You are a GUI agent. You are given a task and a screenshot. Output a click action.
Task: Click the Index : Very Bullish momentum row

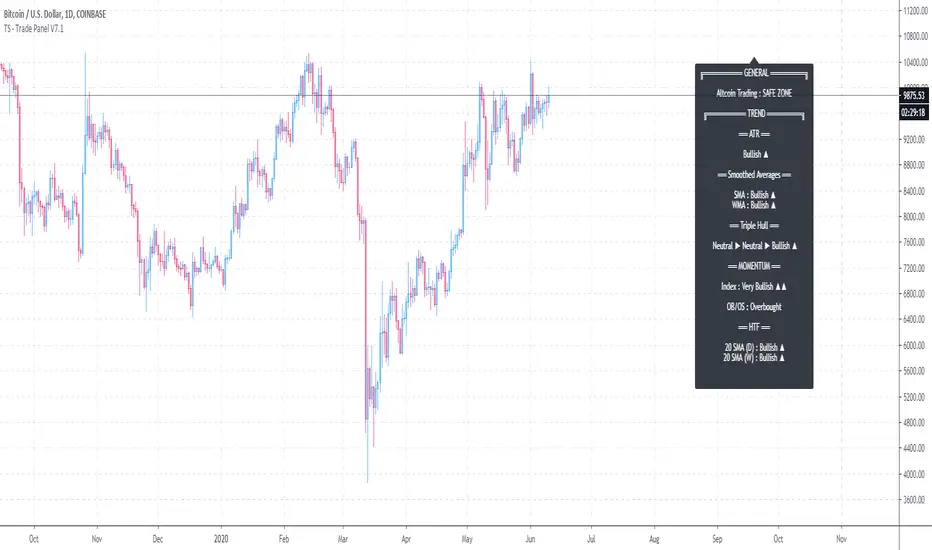[754, 286]
